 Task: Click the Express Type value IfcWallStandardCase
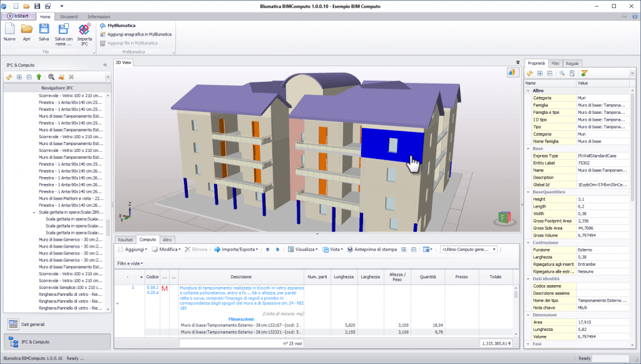(603, 156)
